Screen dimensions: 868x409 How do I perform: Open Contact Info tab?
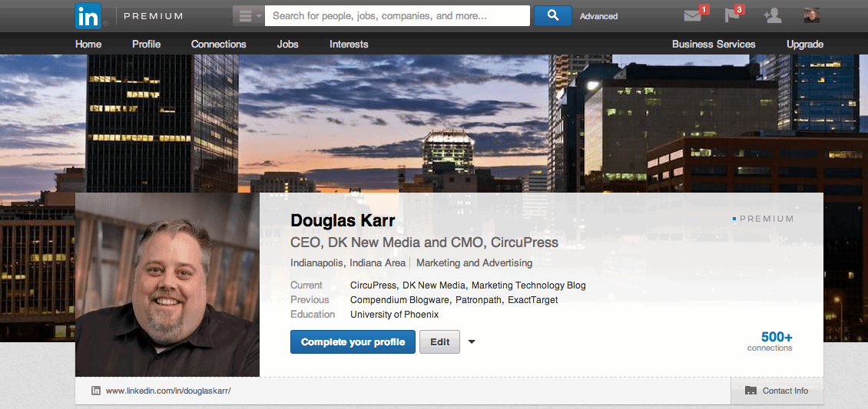point(777,391)
